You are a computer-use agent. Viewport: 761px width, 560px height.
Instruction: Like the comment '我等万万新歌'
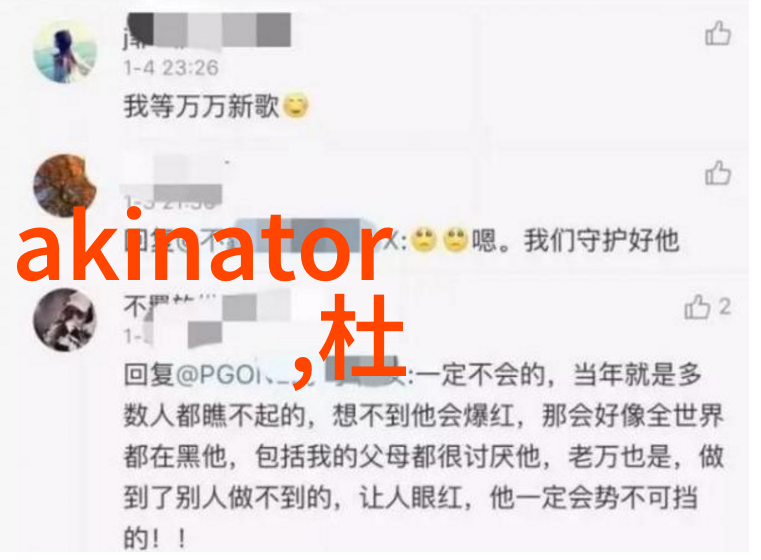[x=717, y=33]
